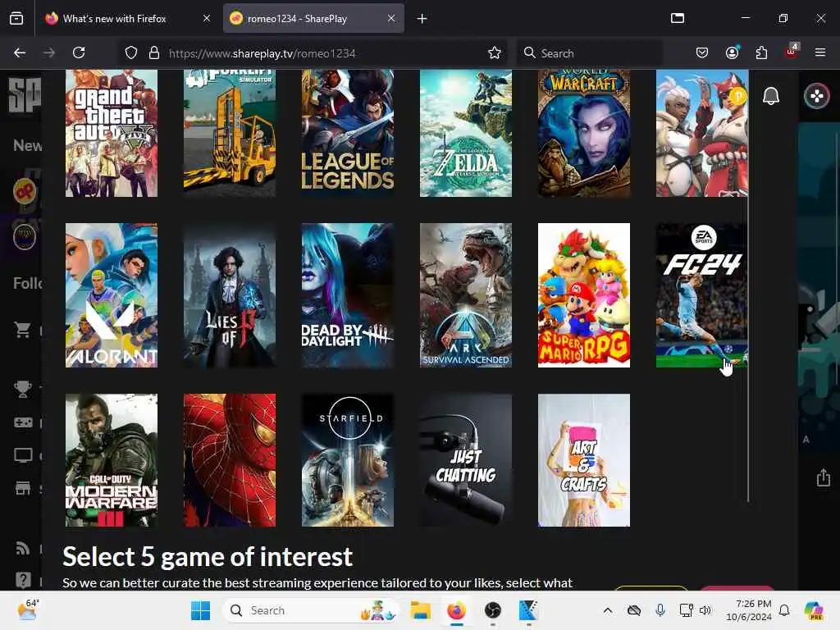Viewport: 840px width, 630px height.
Task: Switch to romeo1234 - SharePlay tab
Action: pyautogui.click(x=297, y=19)
